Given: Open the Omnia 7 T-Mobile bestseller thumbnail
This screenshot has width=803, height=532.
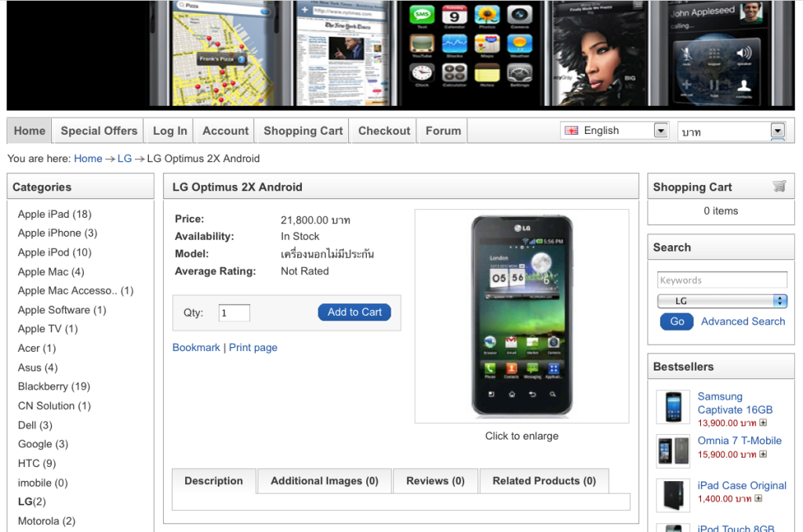Looking at the screenshot, I should (674, 451).
